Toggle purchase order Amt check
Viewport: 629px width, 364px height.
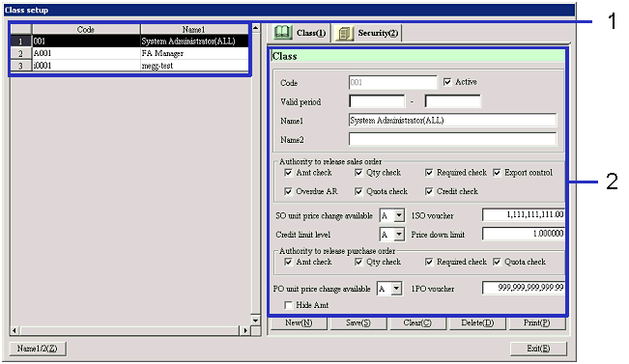tap(288, 263)
